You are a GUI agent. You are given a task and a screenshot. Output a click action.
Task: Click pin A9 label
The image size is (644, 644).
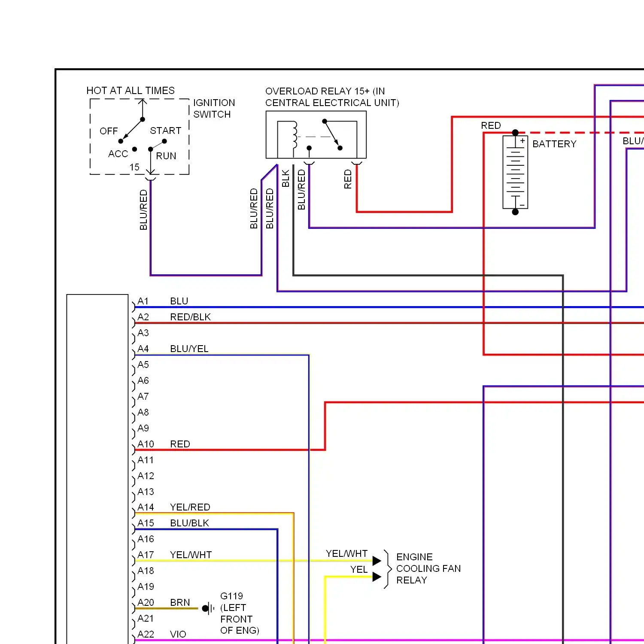[143, 428]
